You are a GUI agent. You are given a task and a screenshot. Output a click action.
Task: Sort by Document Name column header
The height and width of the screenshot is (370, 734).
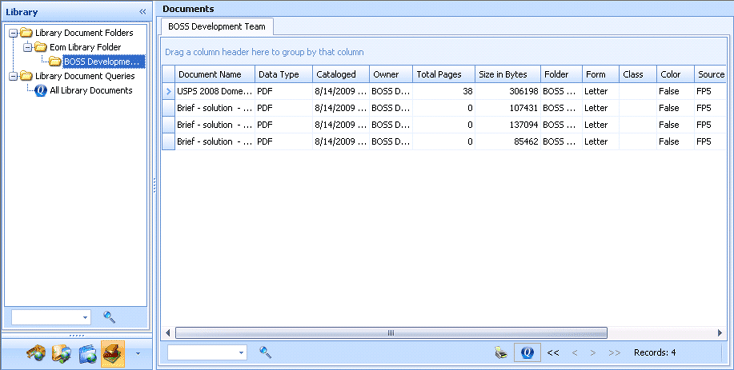tap(215, 74)
